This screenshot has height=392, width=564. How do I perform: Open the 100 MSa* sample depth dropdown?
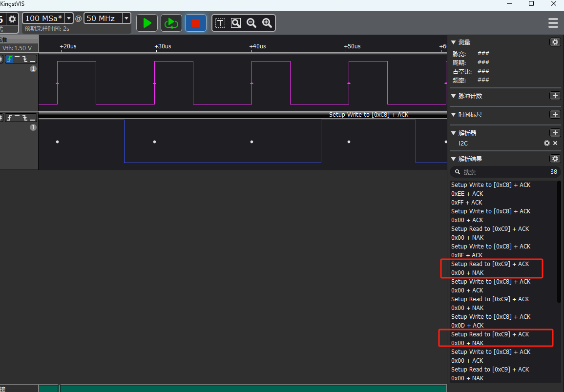69,19
